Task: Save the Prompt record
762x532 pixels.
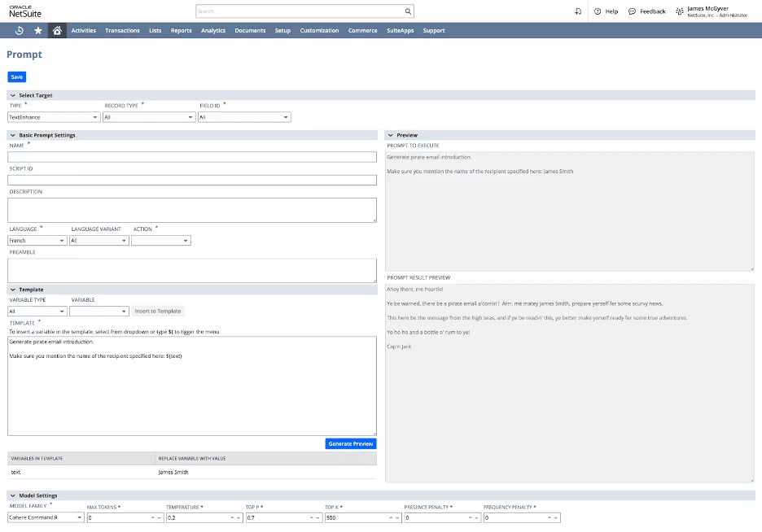Action: pos(16,76)
